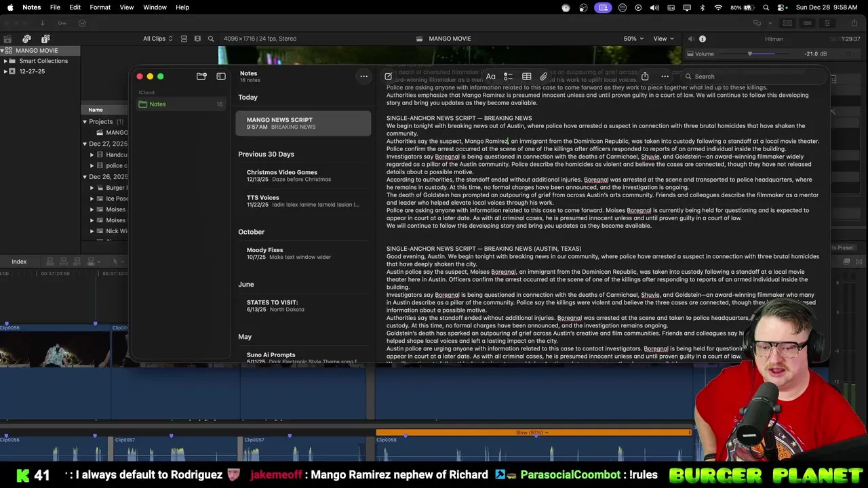The width and height of the screenshot is (868, 488).
Task: Open the Suno Ai Prompts note
Action: point(303,357)
